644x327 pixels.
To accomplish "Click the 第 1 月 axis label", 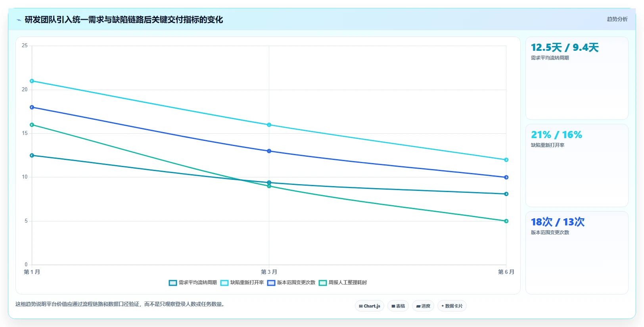I will [x=32, y=272].
